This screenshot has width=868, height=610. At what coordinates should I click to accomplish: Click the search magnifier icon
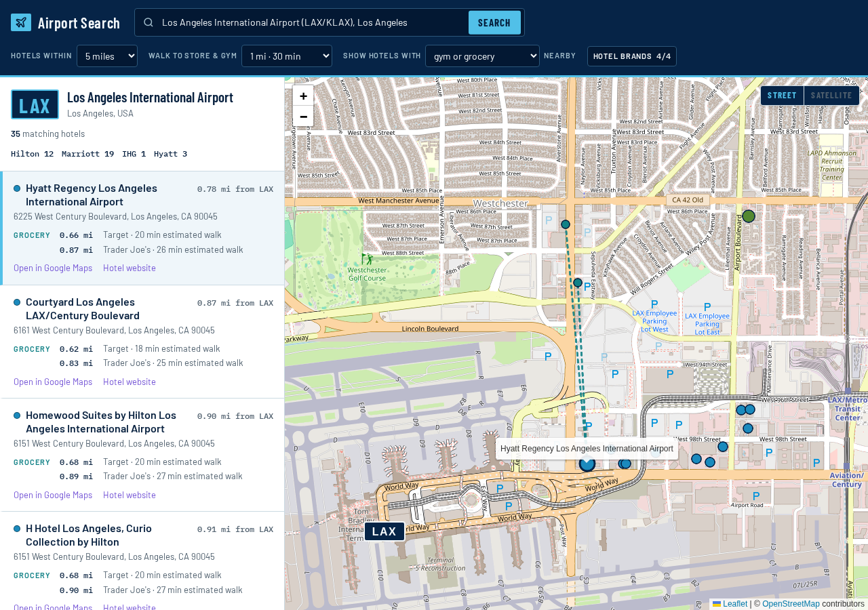[149, 22]
